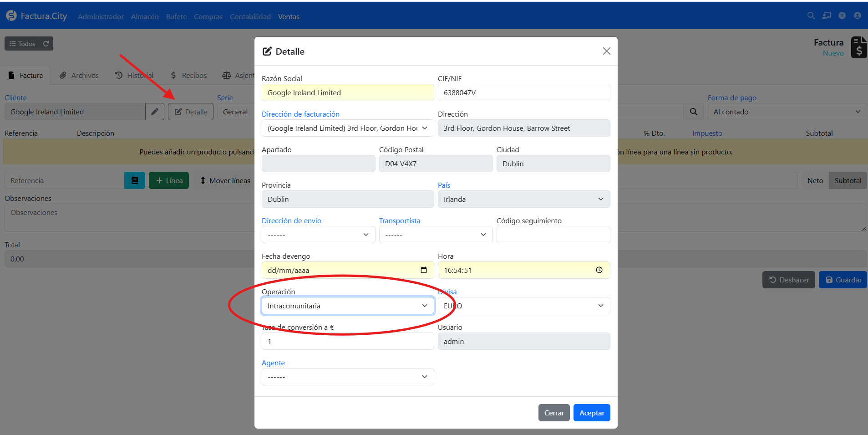868x435 pixels.
Task: Expand the País Irlanda dropdown
Action: click(x=524, y=199)
